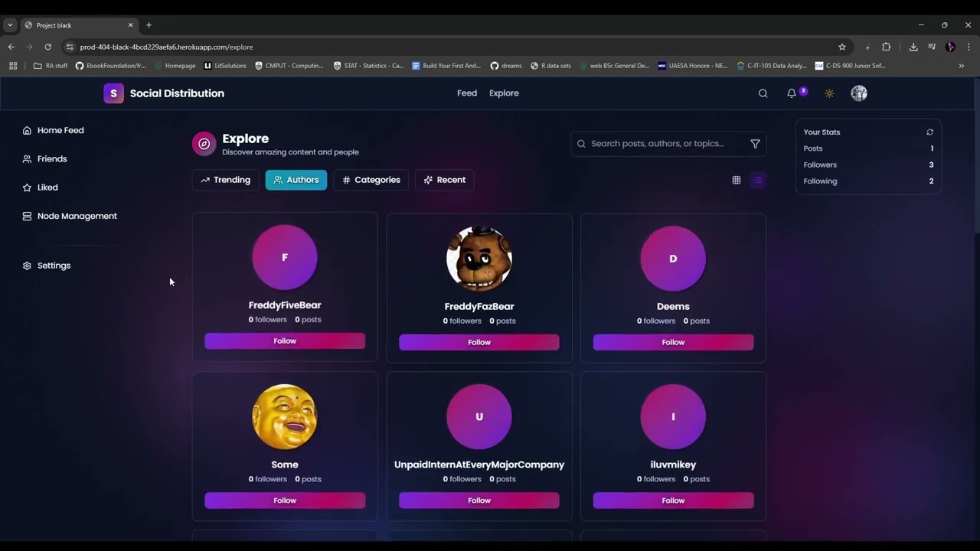Open browser extensions puzzle icon
The height and width of the screenshot is (551, 980).
click(887, 47)
